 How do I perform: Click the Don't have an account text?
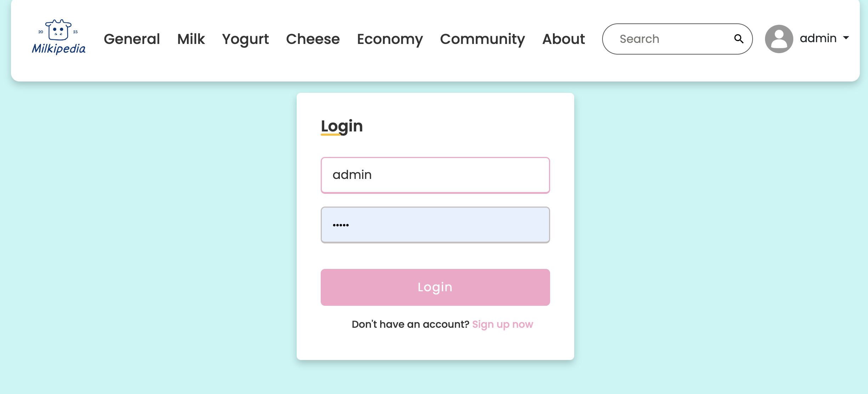(x=410, y=324)
